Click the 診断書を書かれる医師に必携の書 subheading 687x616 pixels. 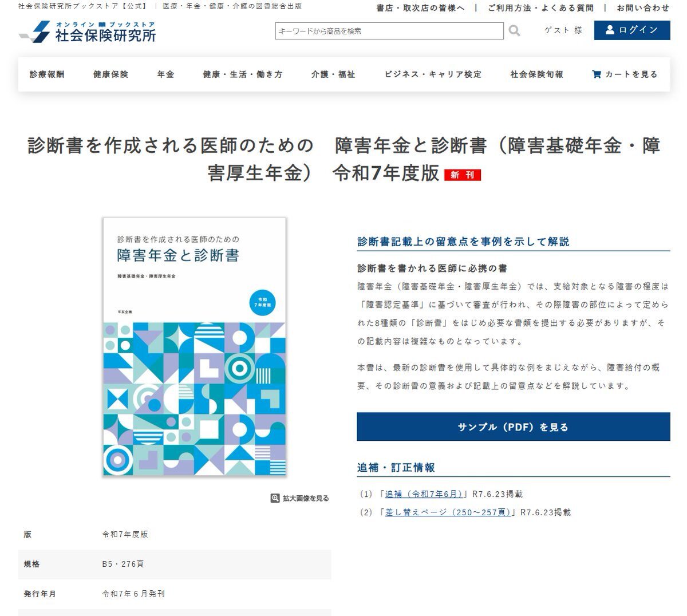pos(432,268)
